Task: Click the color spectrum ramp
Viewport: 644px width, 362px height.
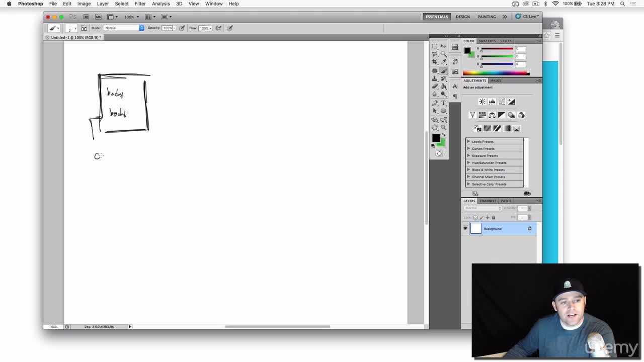Action: [x=496, y=73]
